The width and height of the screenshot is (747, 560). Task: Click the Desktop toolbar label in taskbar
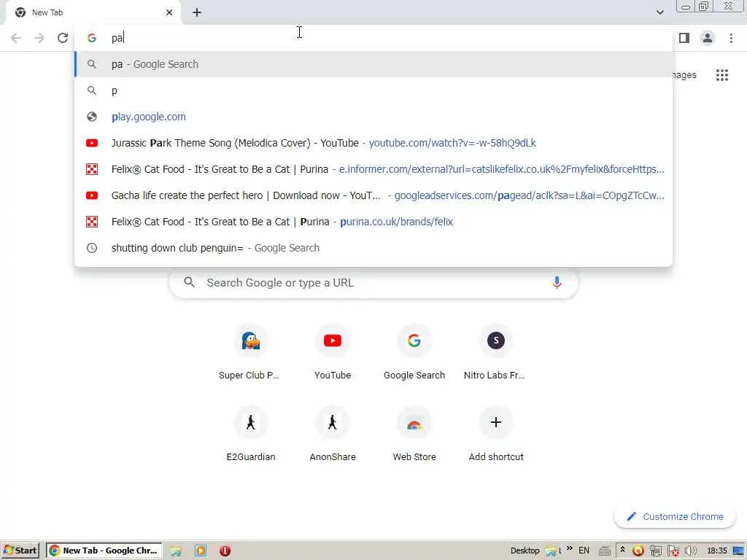click(525, 551)
